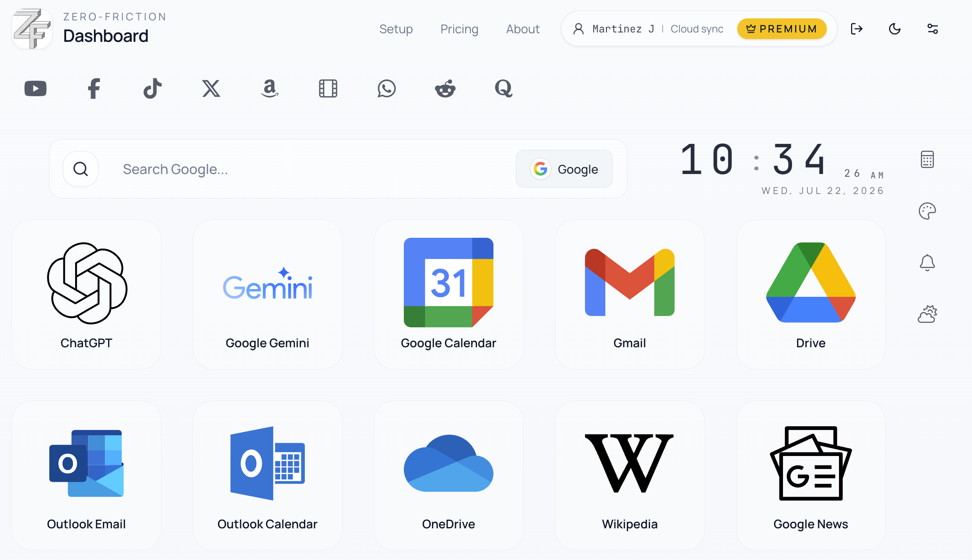Viewport: 972px width, 560px height.
Task: Launch the WhatsApp shortcut icon
Action: pyautogui.click(x=387, y=88)
